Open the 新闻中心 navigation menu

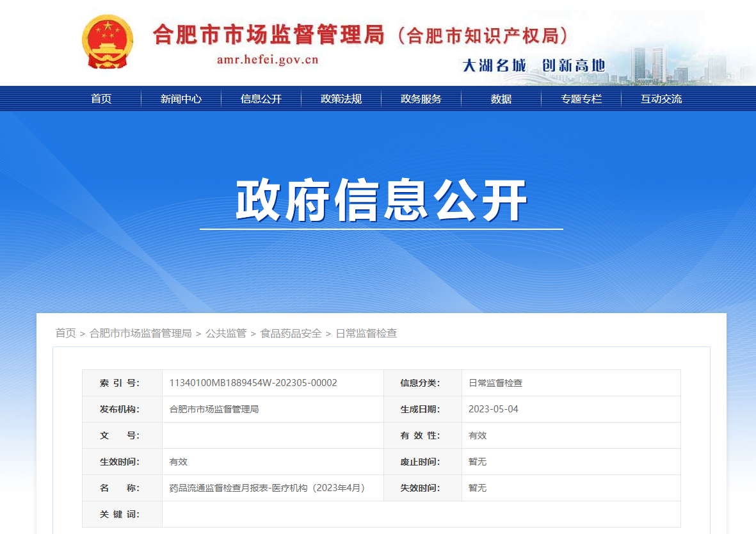pos(181,99)
